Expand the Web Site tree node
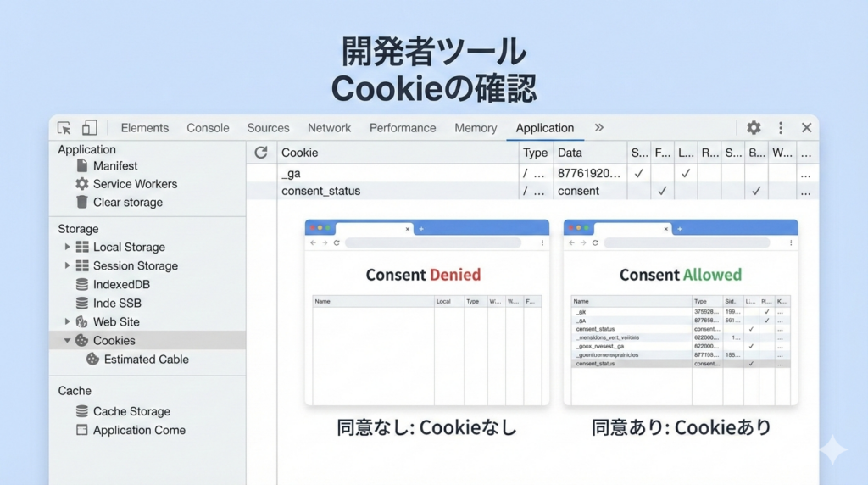 (x=67, y=321)
